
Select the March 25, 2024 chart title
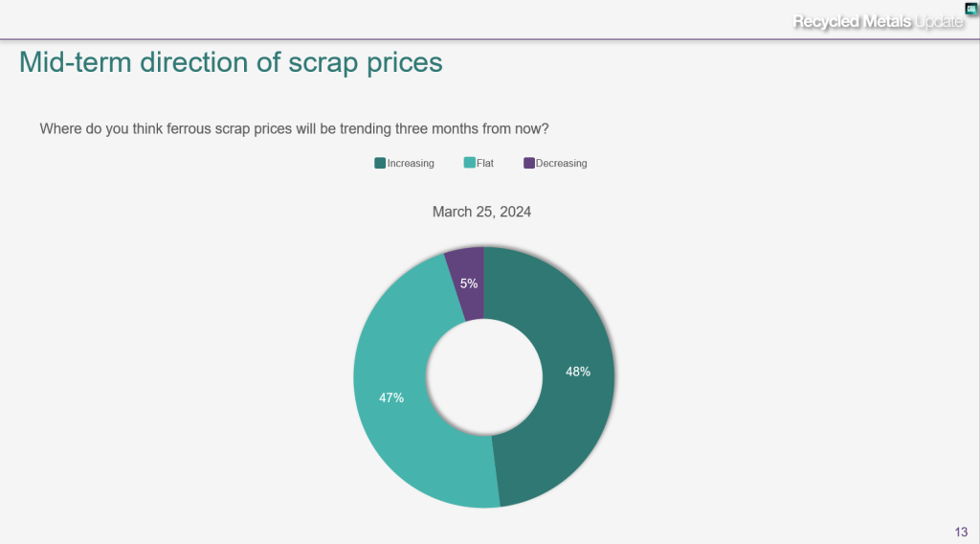pos(481,212)
